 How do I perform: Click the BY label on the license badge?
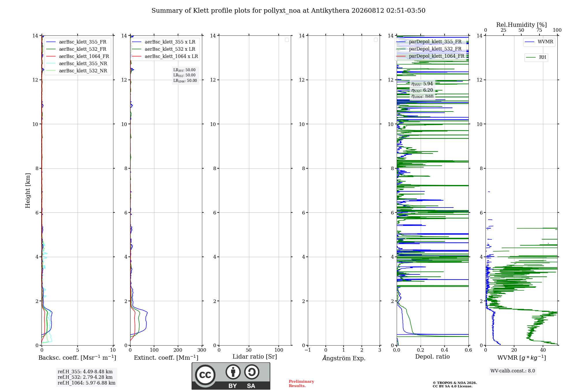[233, 386]
